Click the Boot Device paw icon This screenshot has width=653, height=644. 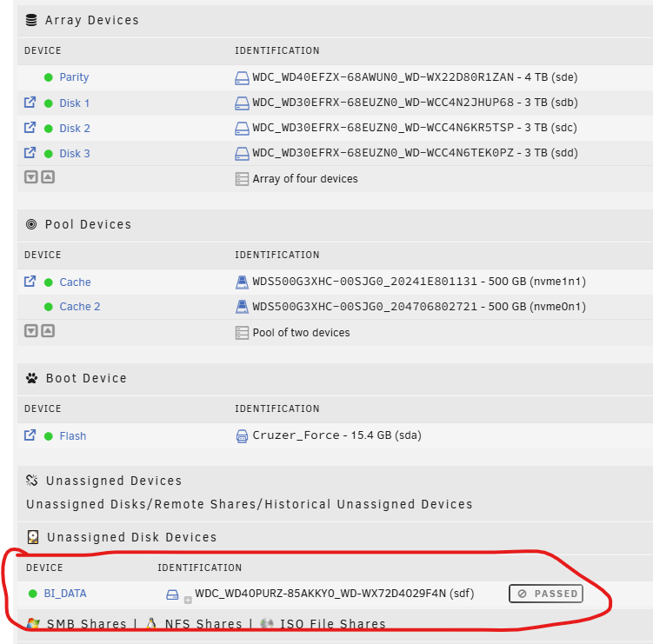pyautogui.click(x=31, y=378)
